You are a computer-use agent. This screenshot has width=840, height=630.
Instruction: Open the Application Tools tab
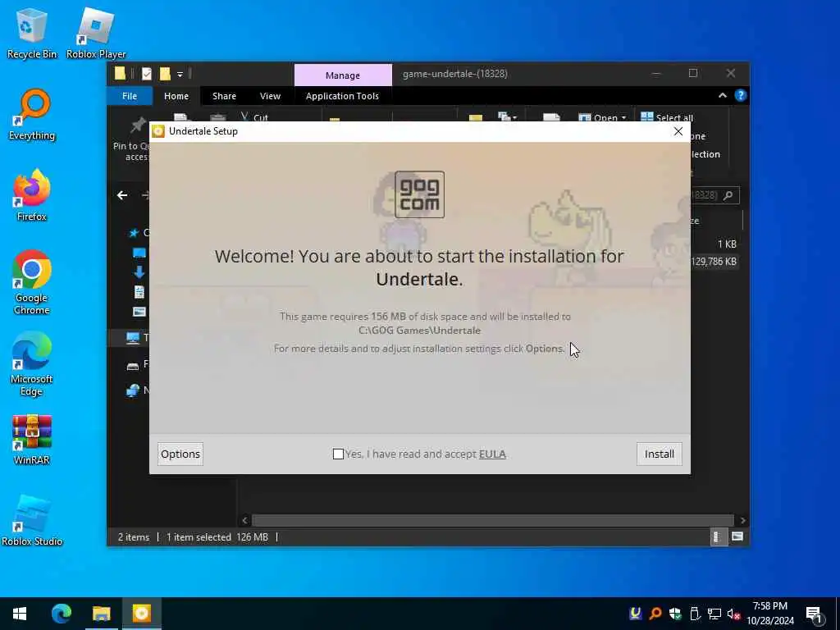[342, 96]
